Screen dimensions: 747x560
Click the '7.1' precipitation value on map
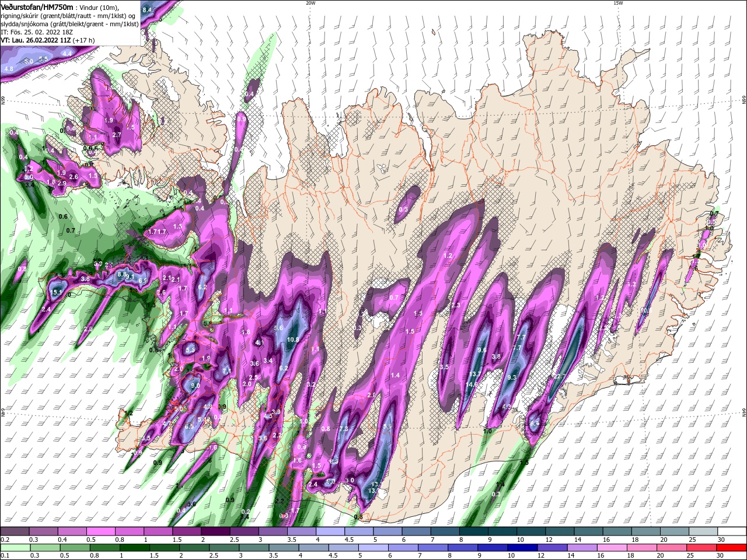click(228, 371)
